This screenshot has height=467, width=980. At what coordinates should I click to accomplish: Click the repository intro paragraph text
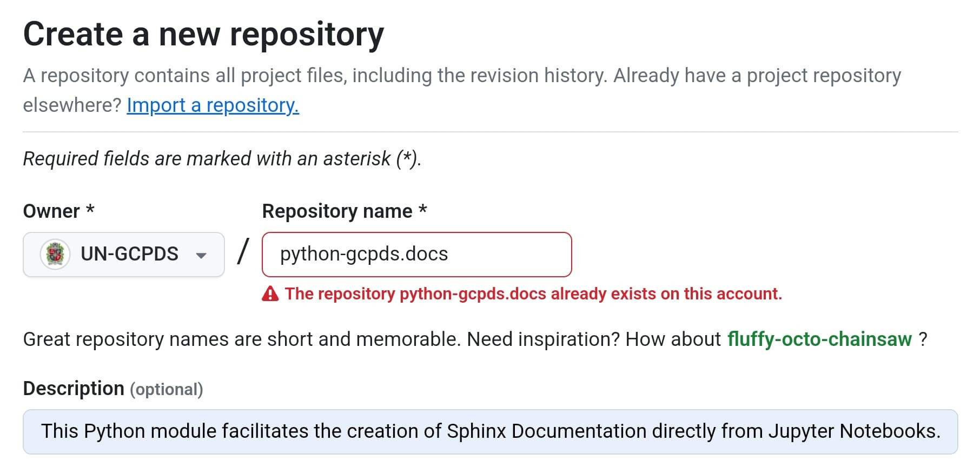point(462,90)
